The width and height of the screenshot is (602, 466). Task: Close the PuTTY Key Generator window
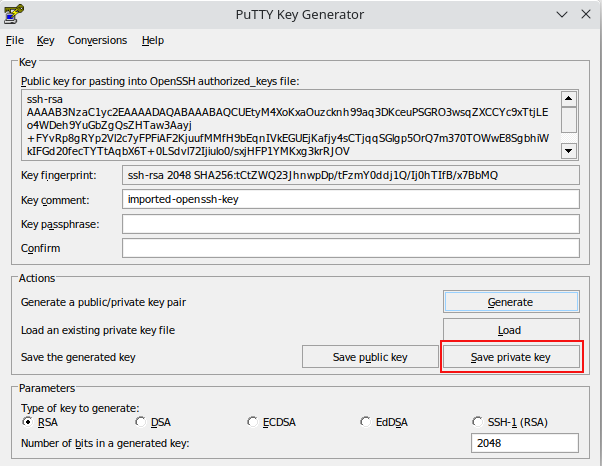(x=586, y=15)
